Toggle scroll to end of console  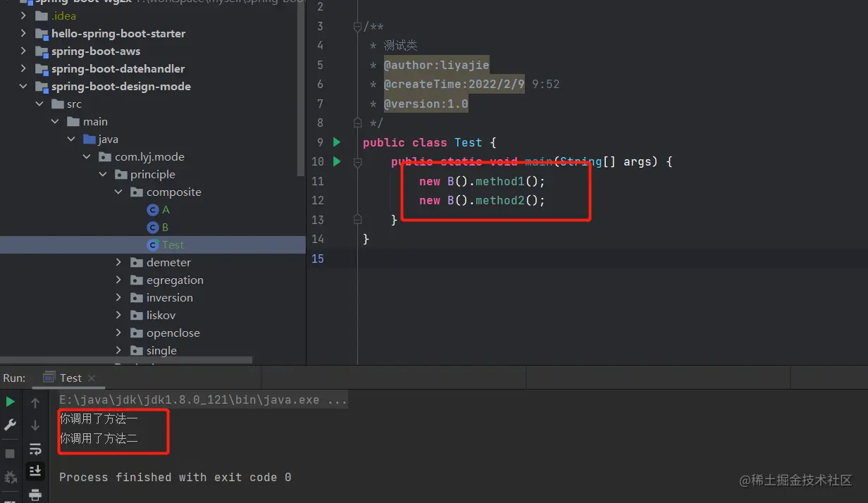pos(35,471)
